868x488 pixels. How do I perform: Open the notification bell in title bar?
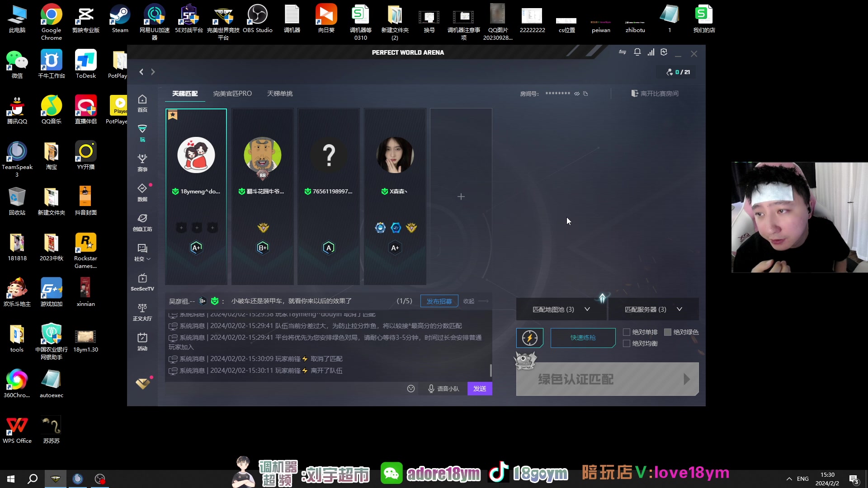(637, 52)
